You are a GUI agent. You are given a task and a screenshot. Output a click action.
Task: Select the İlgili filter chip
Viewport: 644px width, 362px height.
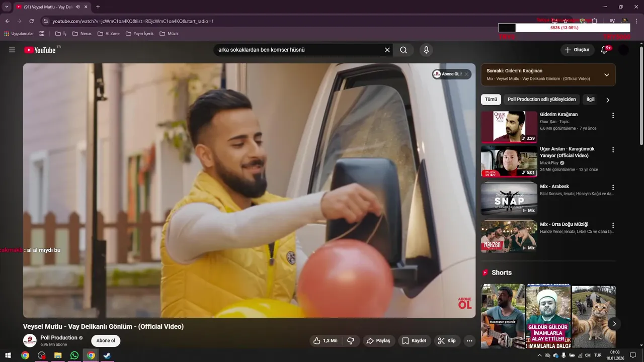pyautogui.click(x=590, y=100)
